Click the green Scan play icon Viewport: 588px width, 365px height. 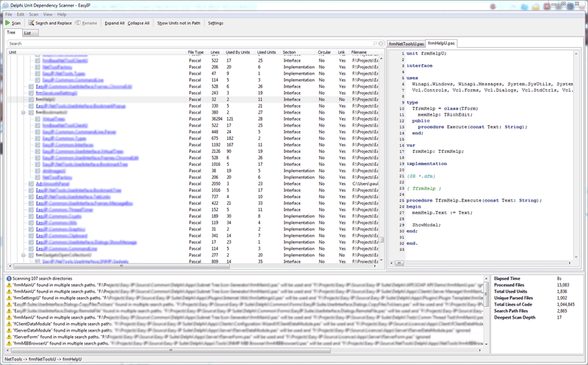8,23
